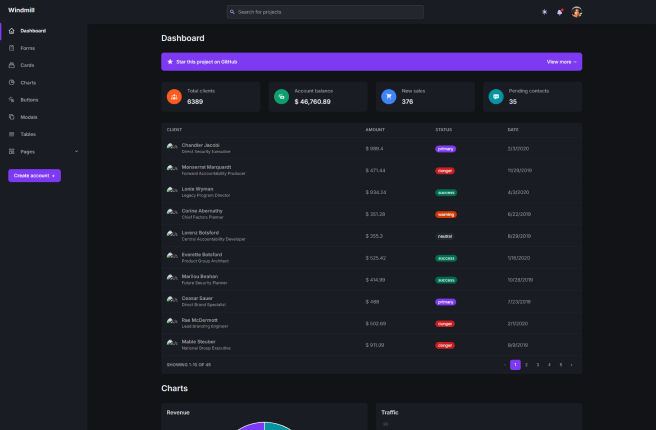Click the teal Pending contacts chat icon
Viewport: 656px width, 430px height.
click(496, 97)
